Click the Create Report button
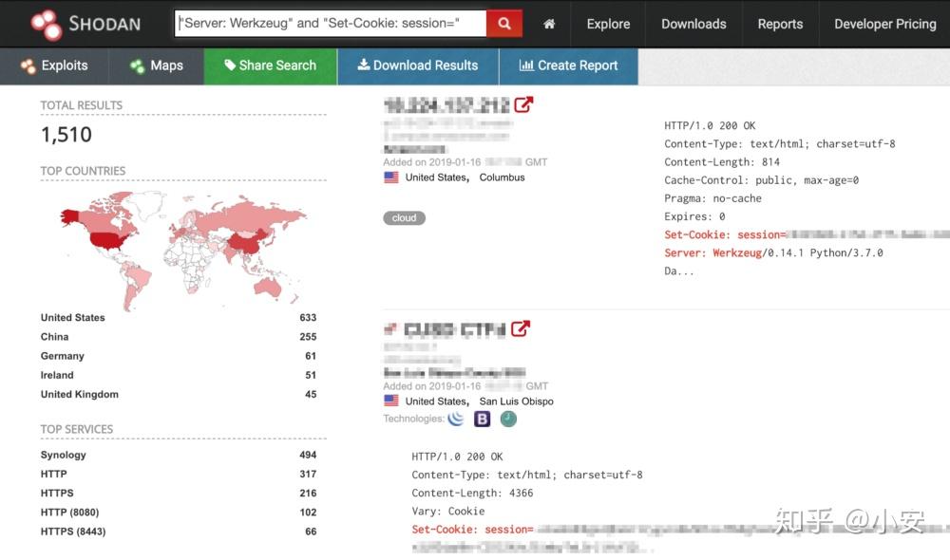The height and width of the screenshot is (560, 950). tap(568, 65)
